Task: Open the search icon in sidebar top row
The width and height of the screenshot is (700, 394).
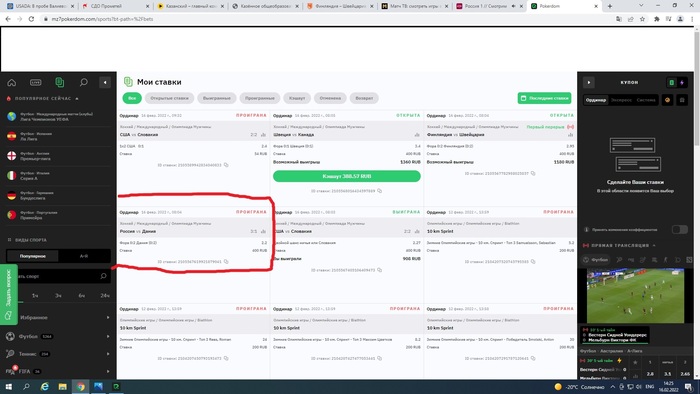Action: (83, 83)
